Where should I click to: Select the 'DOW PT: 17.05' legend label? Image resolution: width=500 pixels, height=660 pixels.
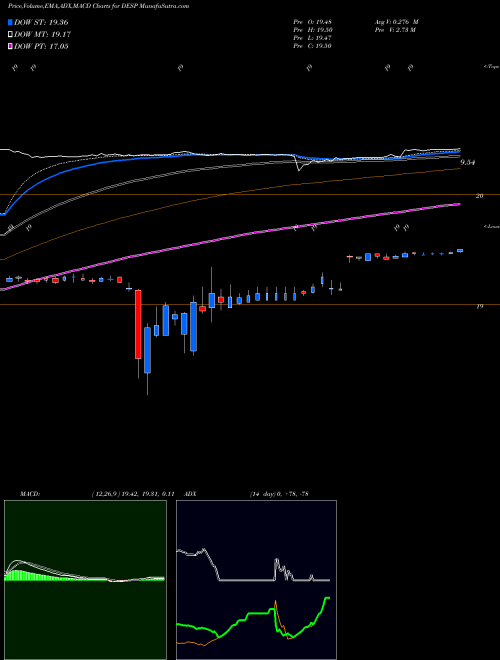[41, 47]
